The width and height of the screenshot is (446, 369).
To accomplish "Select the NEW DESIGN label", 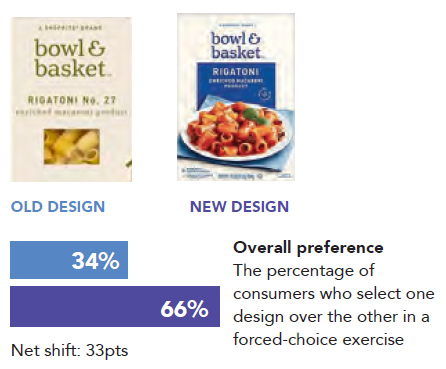I will (239, 207).
